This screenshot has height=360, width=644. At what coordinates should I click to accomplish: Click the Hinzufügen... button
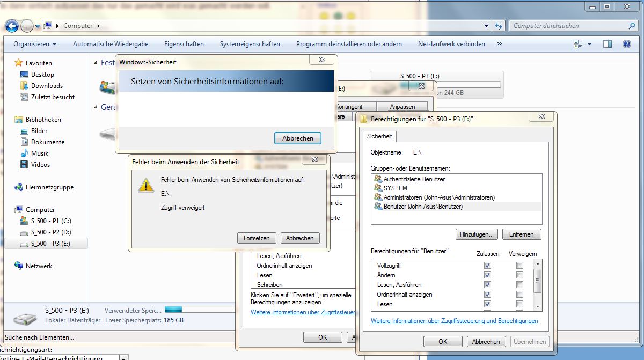(477, 234)
